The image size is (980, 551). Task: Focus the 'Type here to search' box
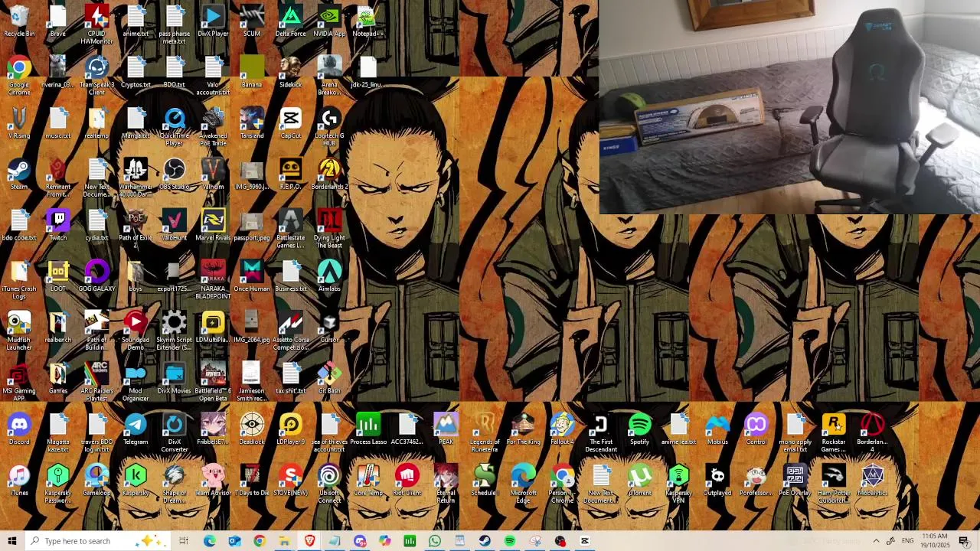[98, 541]
